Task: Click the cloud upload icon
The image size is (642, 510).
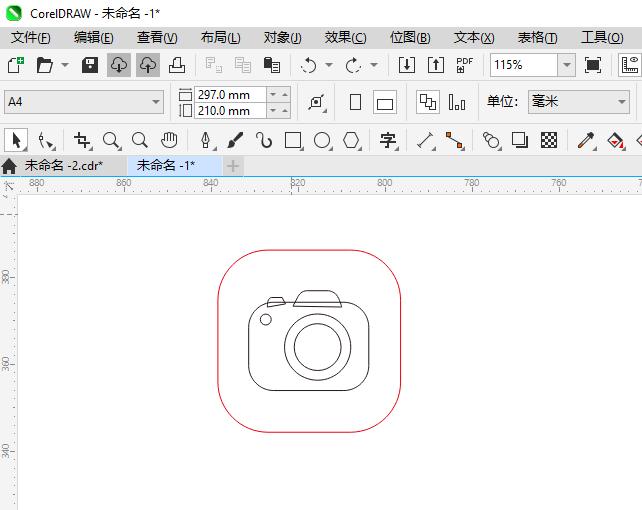Action: tap(148, 65)
